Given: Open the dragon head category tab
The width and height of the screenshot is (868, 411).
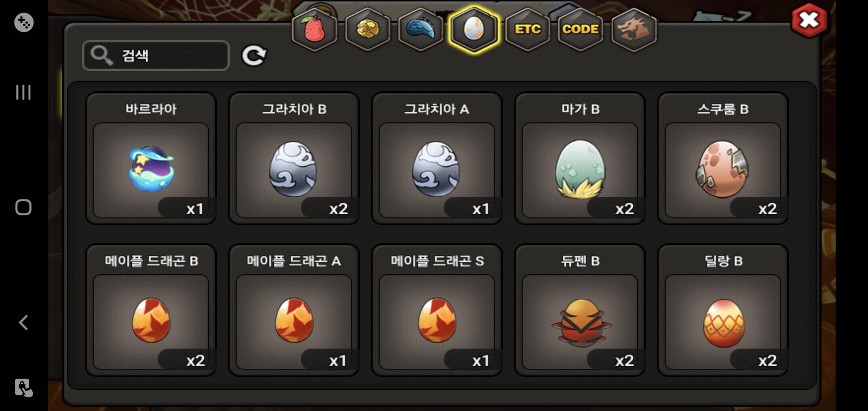Looking at the screenshot, I should pos(634,29).
